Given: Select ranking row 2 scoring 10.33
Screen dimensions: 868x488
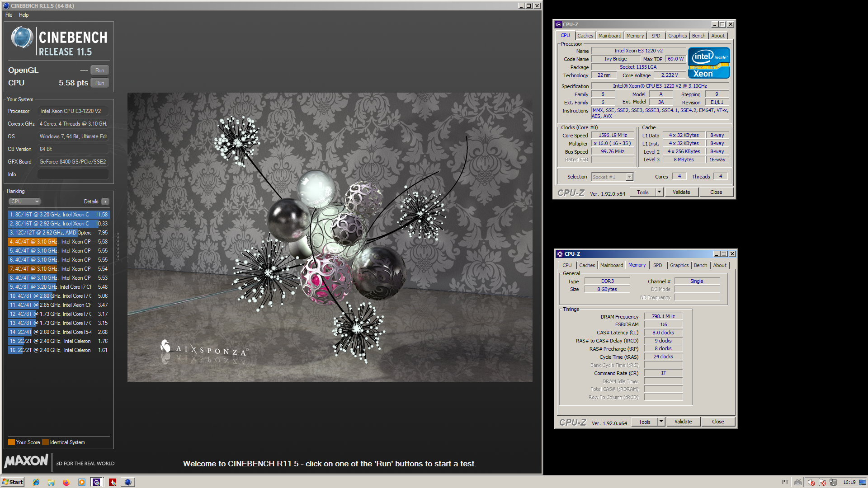Looking at the screenshot, I should tap(59, 224).
